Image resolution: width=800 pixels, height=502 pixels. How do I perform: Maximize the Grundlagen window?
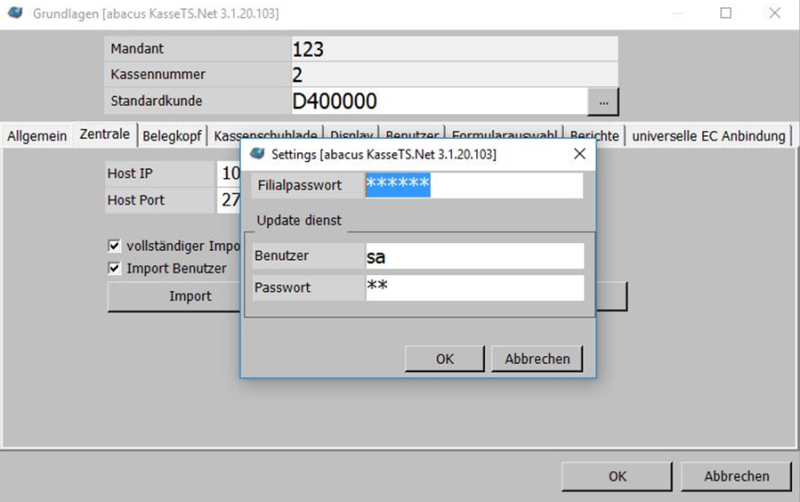pos(726,14)
